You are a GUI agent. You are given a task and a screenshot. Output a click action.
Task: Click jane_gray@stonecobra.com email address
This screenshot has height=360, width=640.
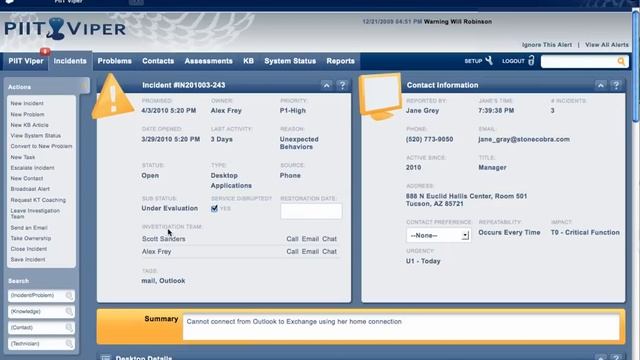tap(524, 139)
